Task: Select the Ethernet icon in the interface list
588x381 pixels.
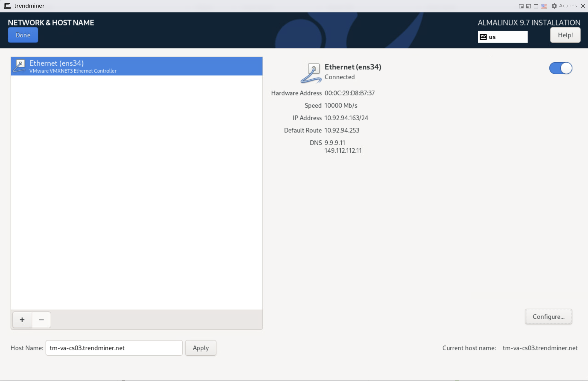Action: click(19, 66)
